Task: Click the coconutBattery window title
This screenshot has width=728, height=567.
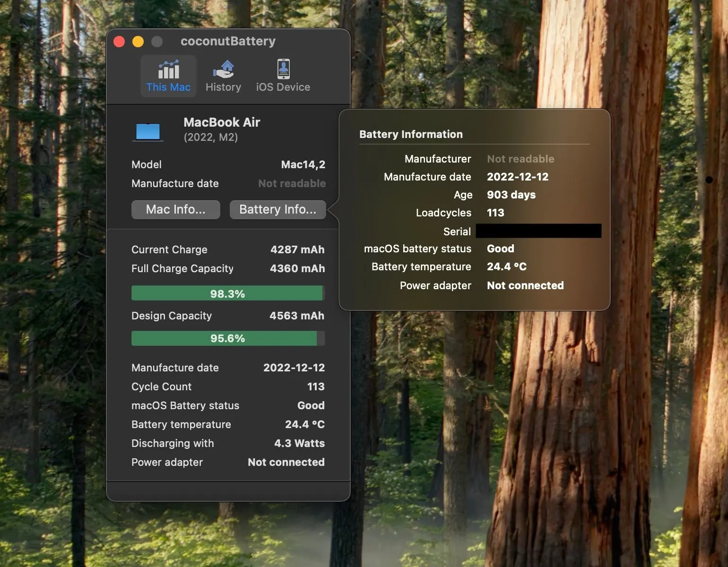Action: [x=228, y=42]
